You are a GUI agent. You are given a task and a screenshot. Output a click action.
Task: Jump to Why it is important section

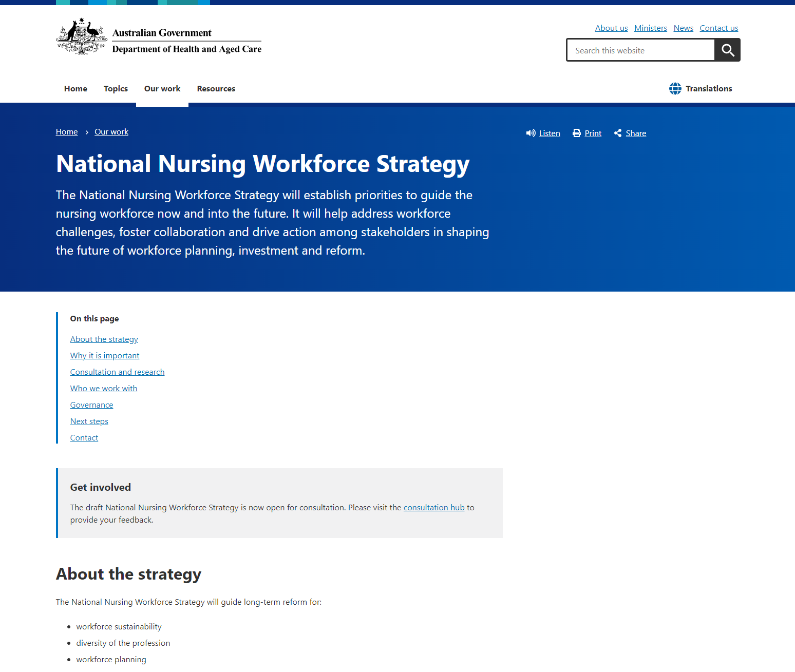click(x=105, y=355)
